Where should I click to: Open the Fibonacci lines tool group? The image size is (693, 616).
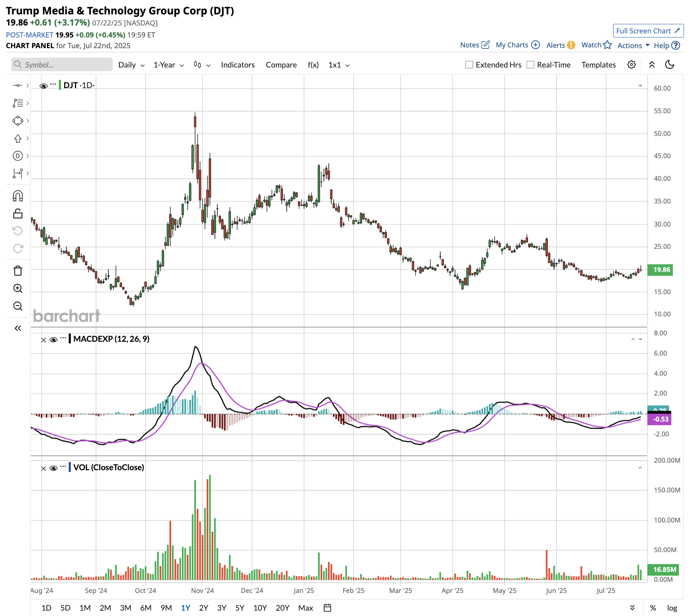pos(18,103)
